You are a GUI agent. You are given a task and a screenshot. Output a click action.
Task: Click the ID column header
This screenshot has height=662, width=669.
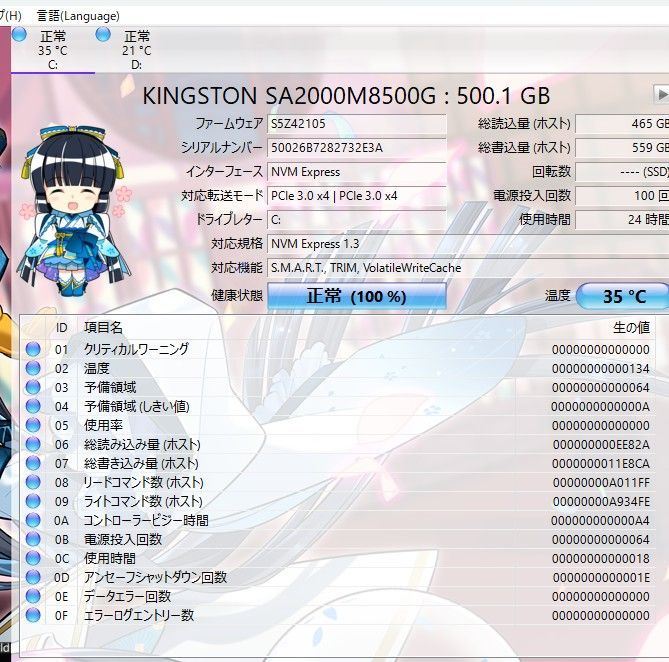[x=61, y=328]
